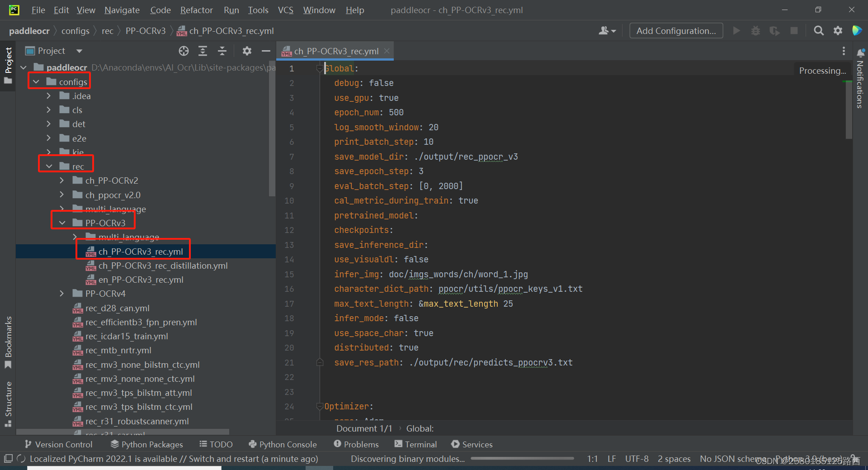The width and height of the screenshot is (868, 470).
Task: Collapse the configs folder
Action: pyautogui.click(x=36, y=82)
